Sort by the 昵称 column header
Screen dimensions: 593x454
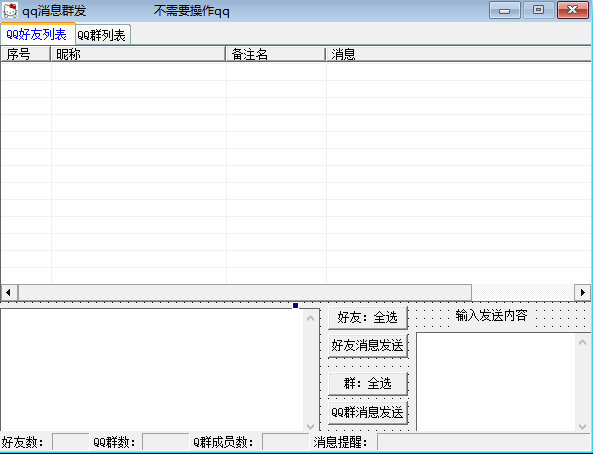click(x=138, y=54)
